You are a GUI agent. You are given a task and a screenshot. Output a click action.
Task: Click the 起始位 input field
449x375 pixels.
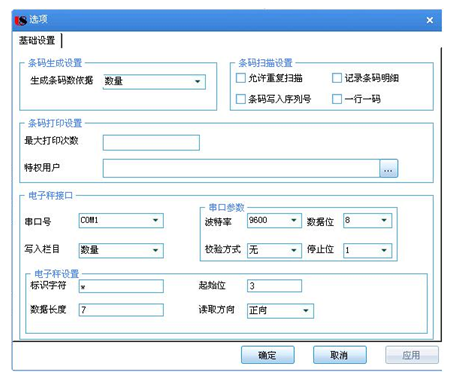(274, 286)
